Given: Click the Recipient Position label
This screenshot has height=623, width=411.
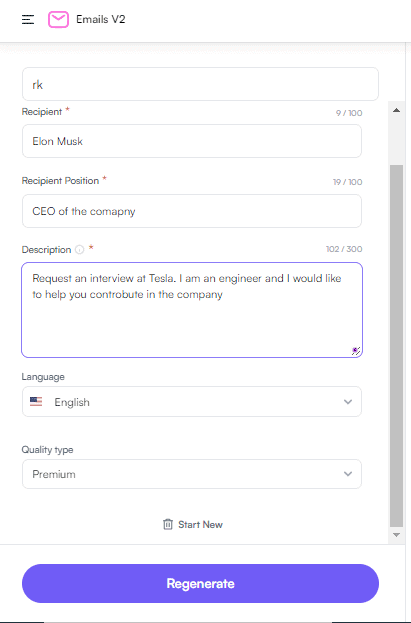Looking at the screenshot, I should tap(60, 181).
